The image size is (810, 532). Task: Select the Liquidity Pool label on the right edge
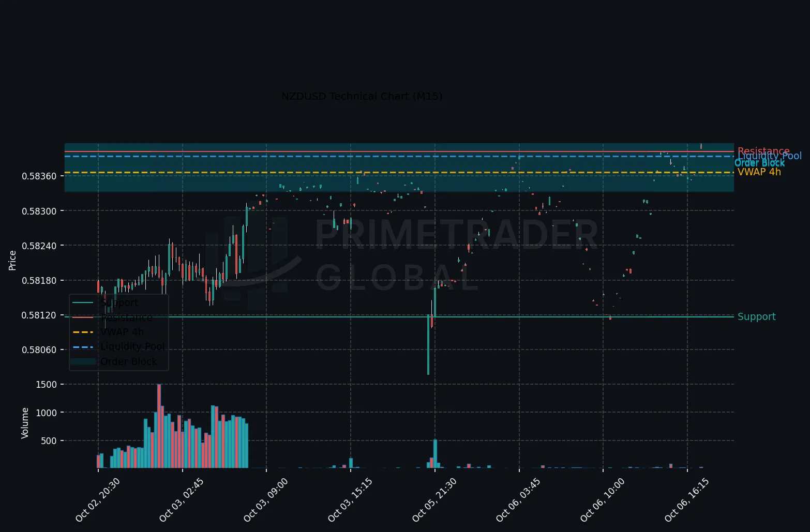pos(770,156)
